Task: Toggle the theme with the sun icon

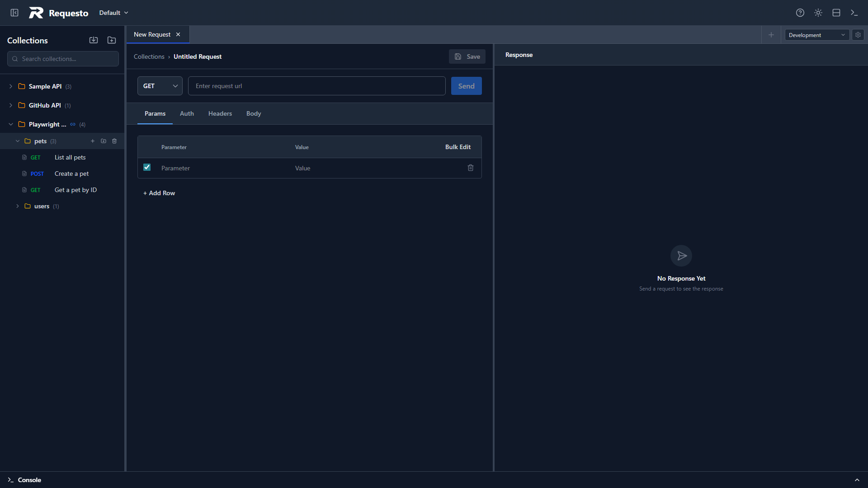Action: pyautogui.click(x=818, y=13)
